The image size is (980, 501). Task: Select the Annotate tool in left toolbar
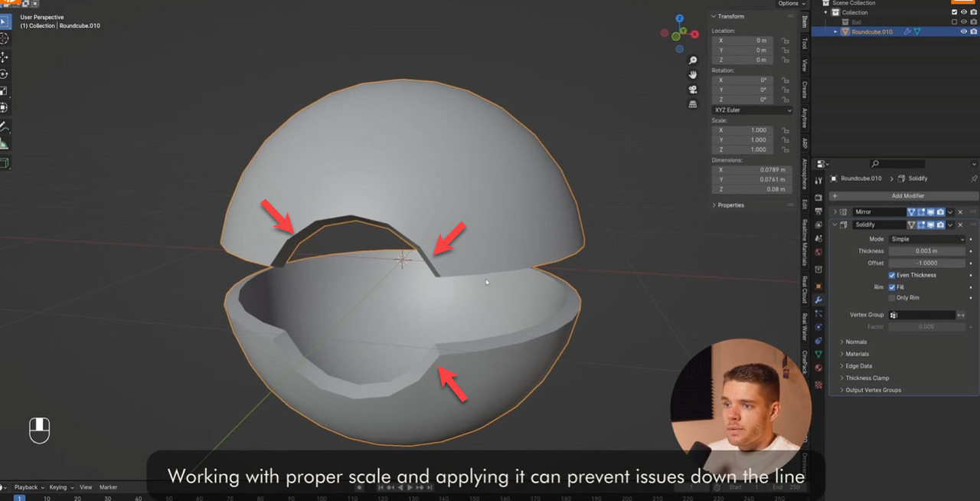pos(4,126)
